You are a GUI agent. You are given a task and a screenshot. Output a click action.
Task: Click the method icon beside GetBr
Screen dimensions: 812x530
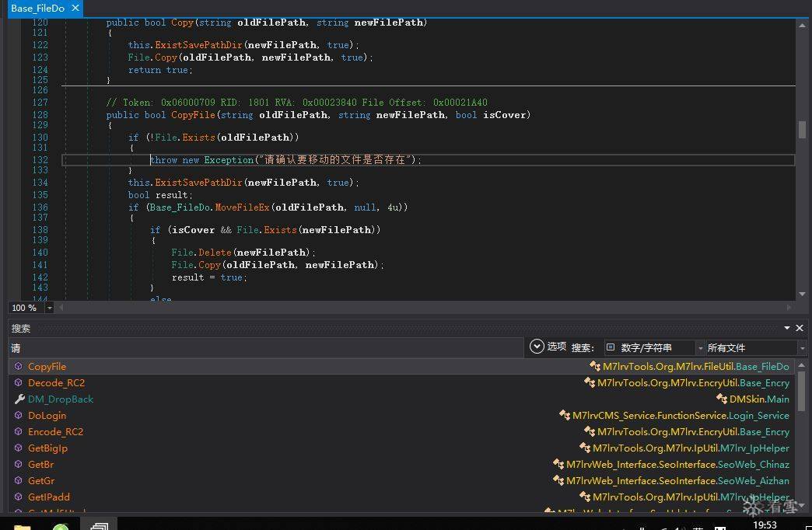click(19, 464)
